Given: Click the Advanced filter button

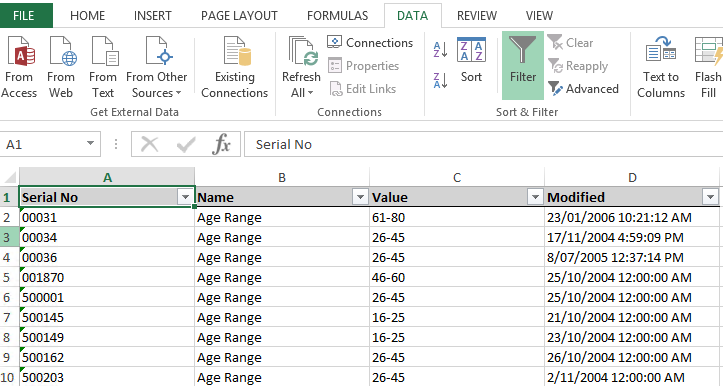Looking at the screenshot, I should [584, 89].
